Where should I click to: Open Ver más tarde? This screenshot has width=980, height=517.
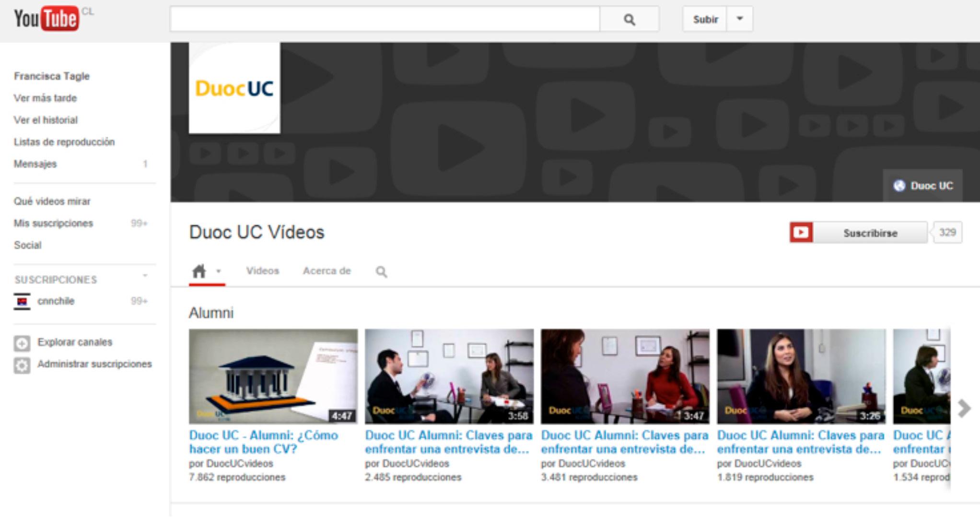click(x=45, y=98)
